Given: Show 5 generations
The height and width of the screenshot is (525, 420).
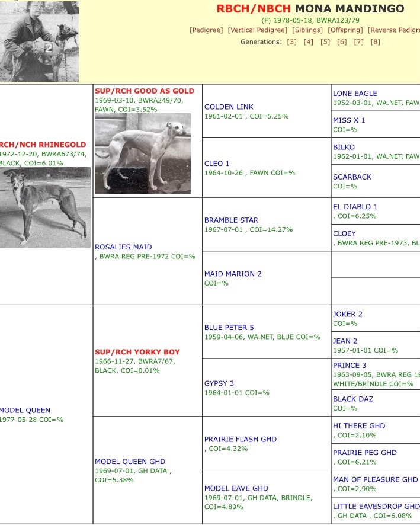Looking at the screenshot, I should [x=325, y=42].
